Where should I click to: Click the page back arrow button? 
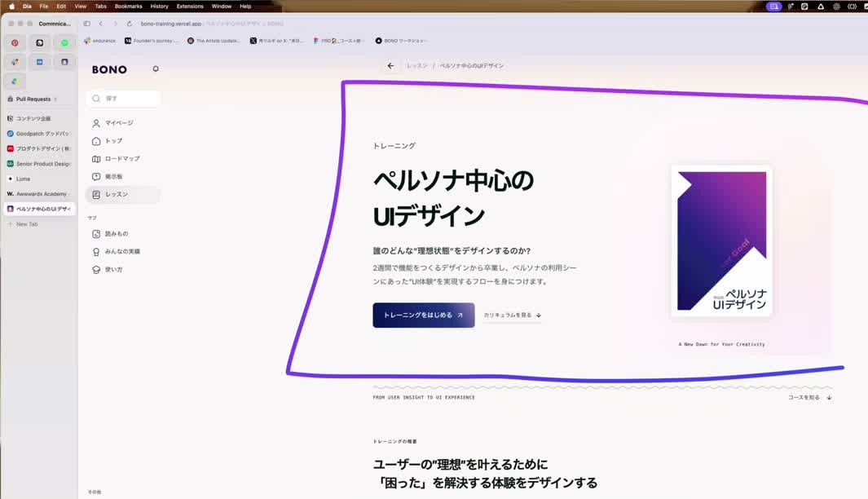(x=390, y=66)
